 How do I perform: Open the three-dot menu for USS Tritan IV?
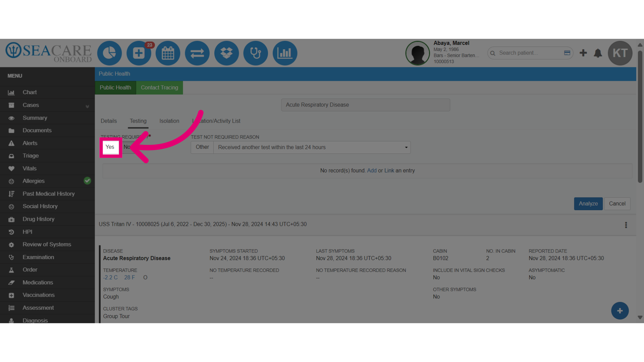(626, 225)
